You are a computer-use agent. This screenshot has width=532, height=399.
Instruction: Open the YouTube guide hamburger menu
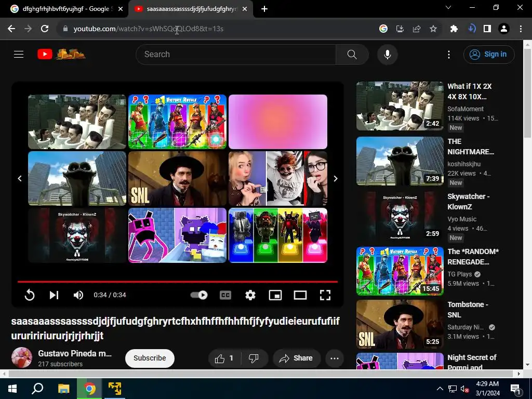(x=19, y=54)
